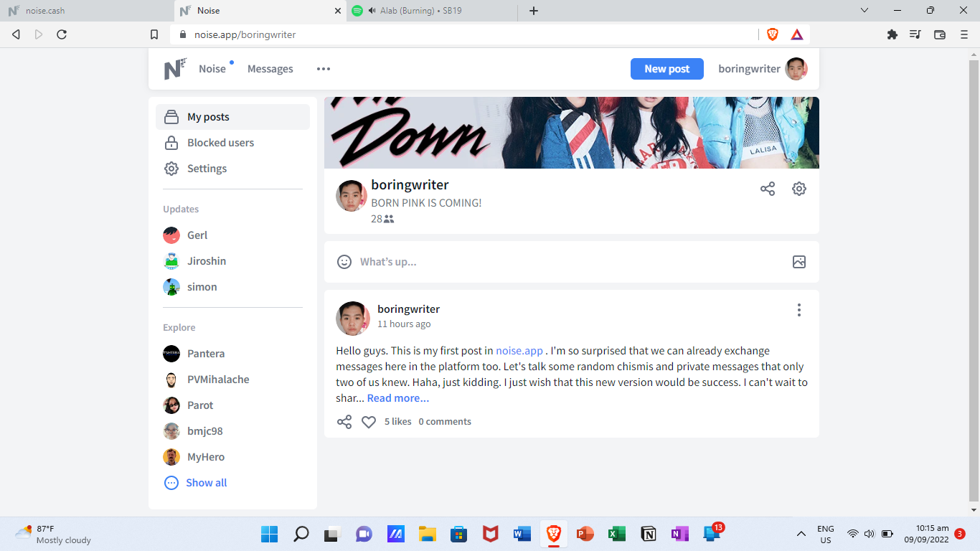Click the Noise logo icon
Screen dimensions: 980x551
pos(175,69)
